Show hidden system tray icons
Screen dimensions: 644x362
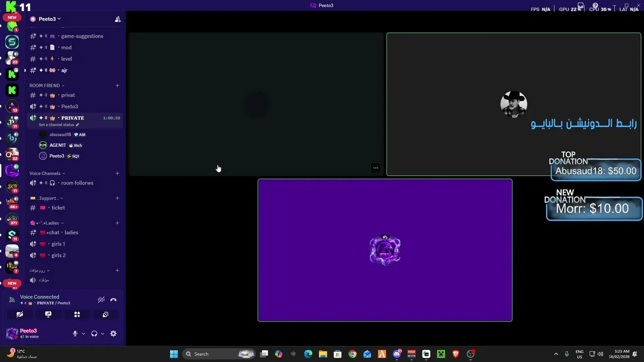(x=557, y=354)
